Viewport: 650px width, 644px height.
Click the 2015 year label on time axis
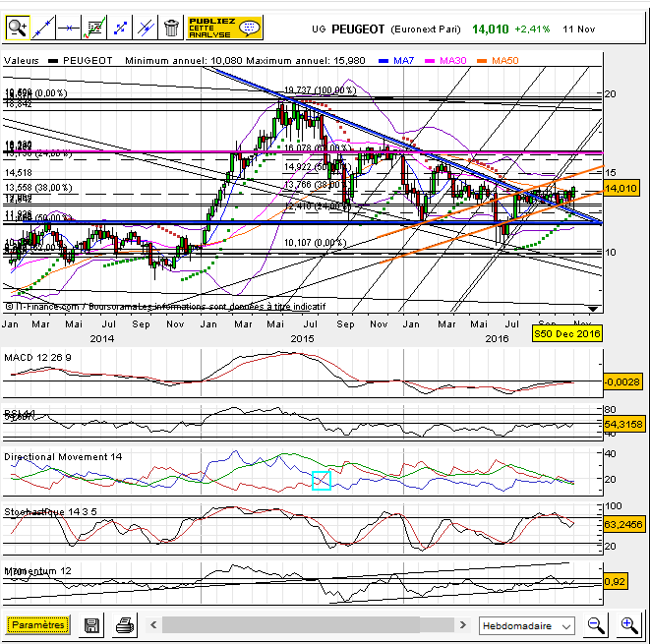[x=302, y=338]
